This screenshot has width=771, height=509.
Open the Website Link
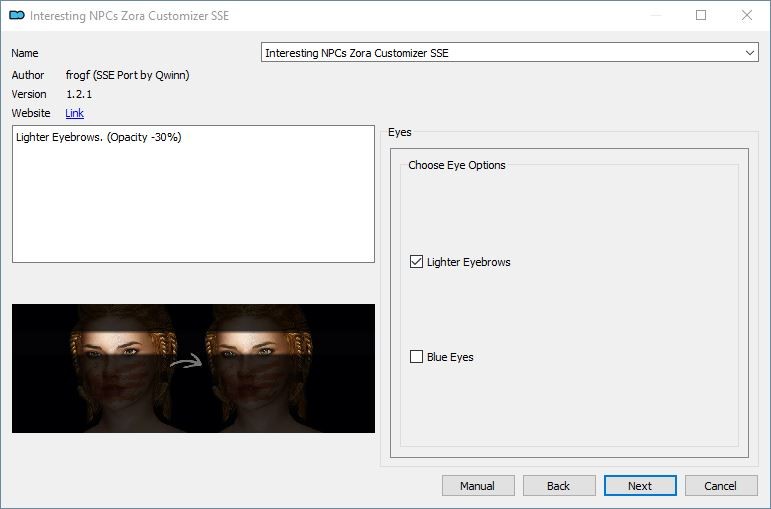coord(74,113)
